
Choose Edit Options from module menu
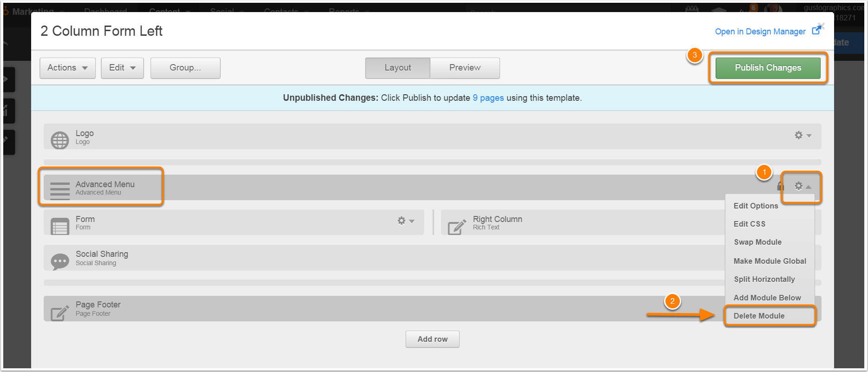(x=756, y=206)
